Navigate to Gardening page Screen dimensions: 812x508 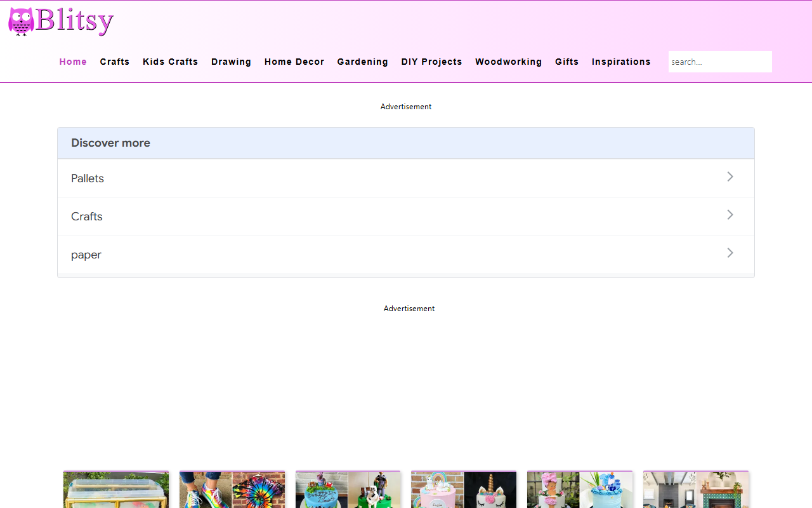363,62
